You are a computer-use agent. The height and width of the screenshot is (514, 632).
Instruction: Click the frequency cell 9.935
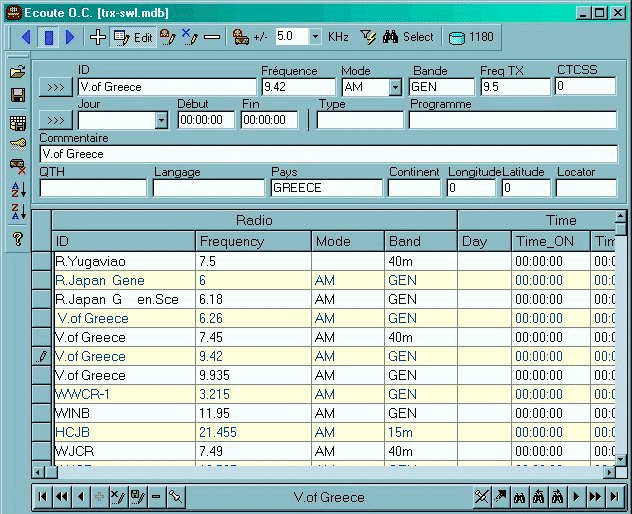click(253, 375)
